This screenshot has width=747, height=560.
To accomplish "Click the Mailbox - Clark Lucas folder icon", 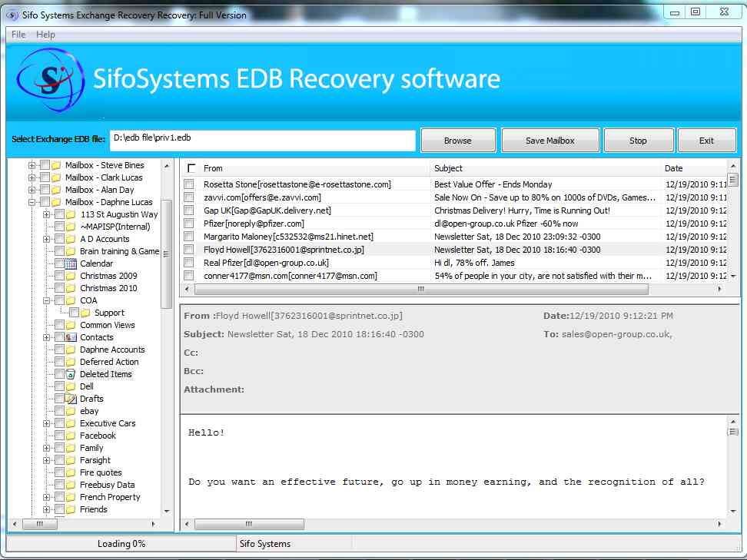I will pos(56,177).
